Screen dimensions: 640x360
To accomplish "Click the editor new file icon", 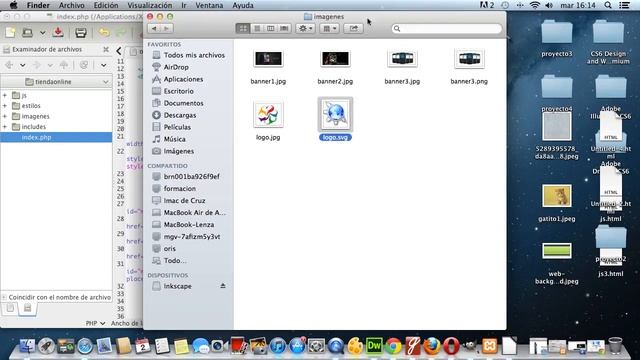I will 10,33.
